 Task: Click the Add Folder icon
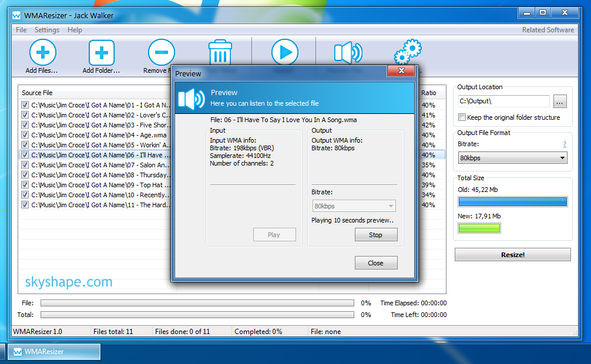click(x=101, y=53)
